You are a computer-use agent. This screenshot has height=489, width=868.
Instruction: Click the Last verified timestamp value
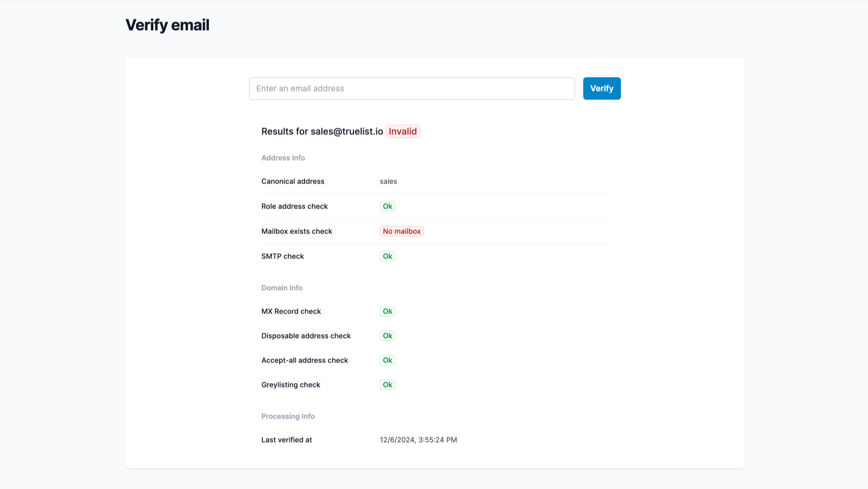(x=418, y=440)
